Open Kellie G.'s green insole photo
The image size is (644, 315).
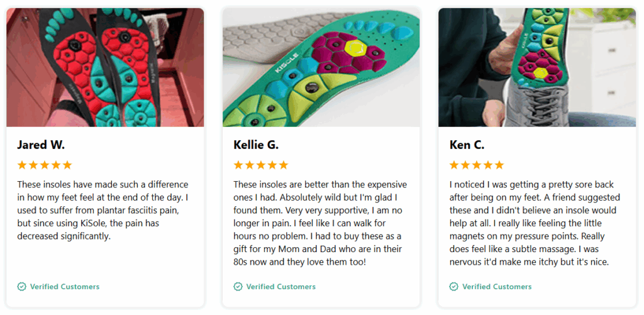[x=321, y=67]
